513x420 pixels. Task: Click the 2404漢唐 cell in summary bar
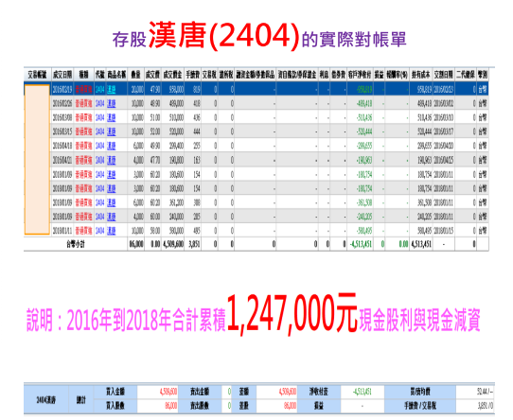46,400
